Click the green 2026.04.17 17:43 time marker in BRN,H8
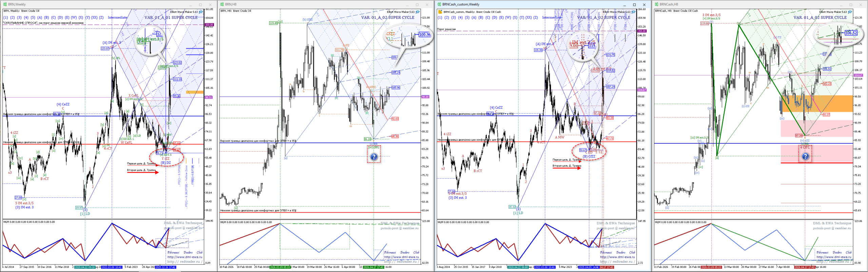This screenshot has width=868, height=272. point(373,267)
